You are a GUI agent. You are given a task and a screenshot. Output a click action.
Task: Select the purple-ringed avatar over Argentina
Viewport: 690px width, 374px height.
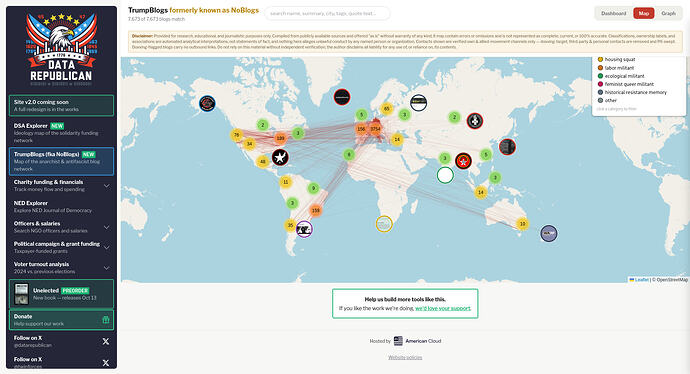point(304,229)
